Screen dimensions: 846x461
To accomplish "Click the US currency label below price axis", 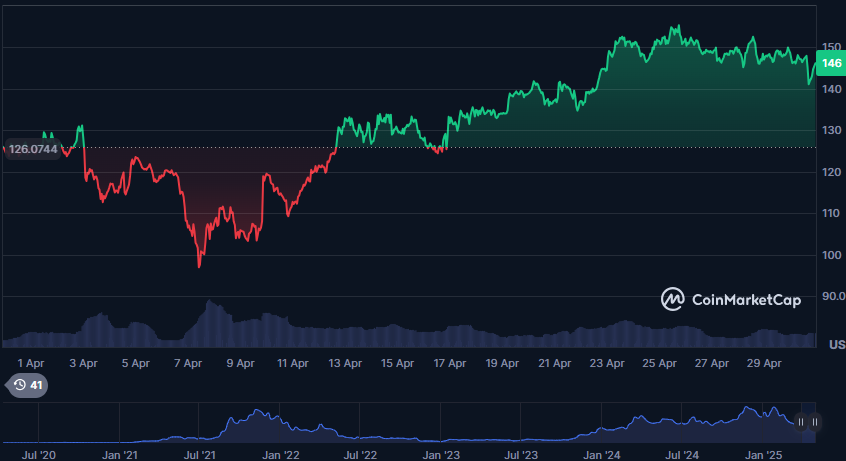I will (x=837, y=345).
